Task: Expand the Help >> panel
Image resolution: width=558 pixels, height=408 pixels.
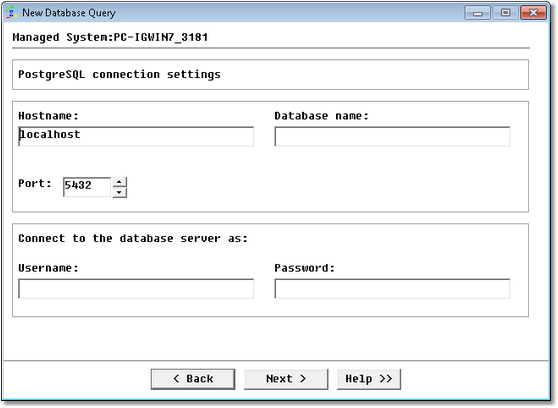Action: point(369,379)
